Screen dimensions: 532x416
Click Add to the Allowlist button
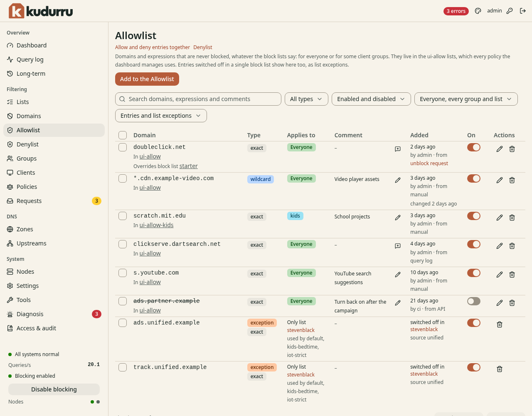pyautogui.click(x=147, y=79)
